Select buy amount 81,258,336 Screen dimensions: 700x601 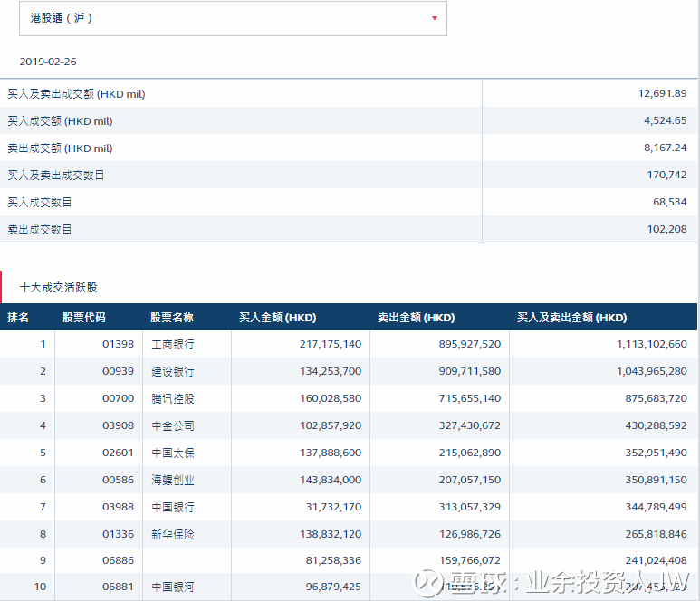[x=333, y=561]
